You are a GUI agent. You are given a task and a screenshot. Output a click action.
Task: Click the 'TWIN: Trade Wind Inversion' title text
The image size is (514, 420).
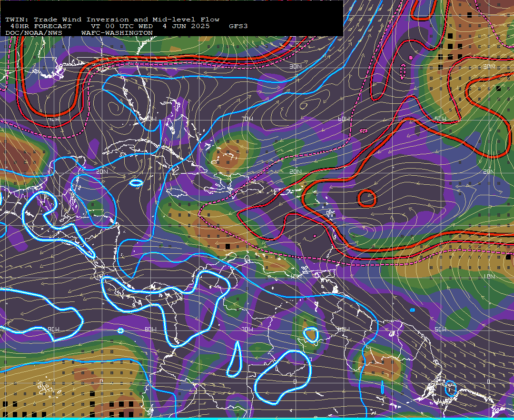click(67, 20)
